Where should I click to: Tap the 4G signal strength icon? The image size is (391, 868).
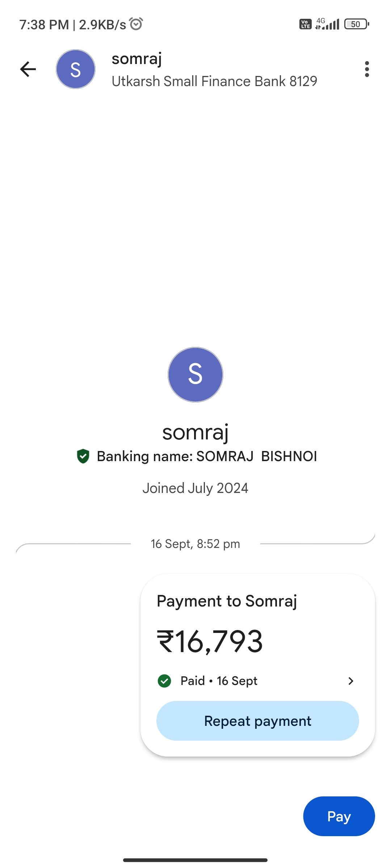328,24
